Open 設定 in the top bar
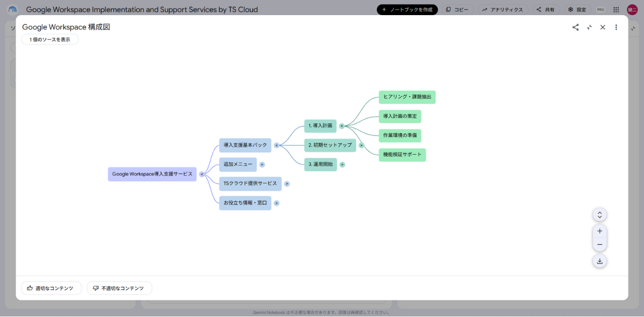The width and height of the screenshot is (644, 317). 578,10
